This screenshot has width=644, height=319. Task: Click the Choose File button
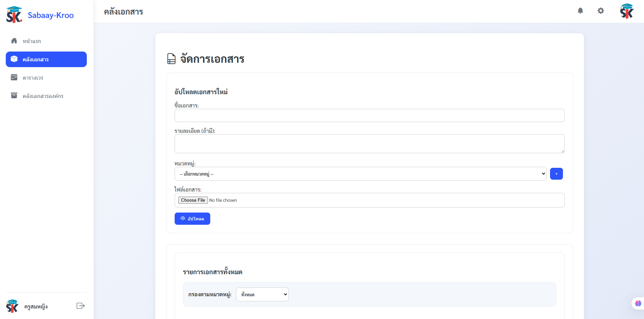tap(193, 200)
